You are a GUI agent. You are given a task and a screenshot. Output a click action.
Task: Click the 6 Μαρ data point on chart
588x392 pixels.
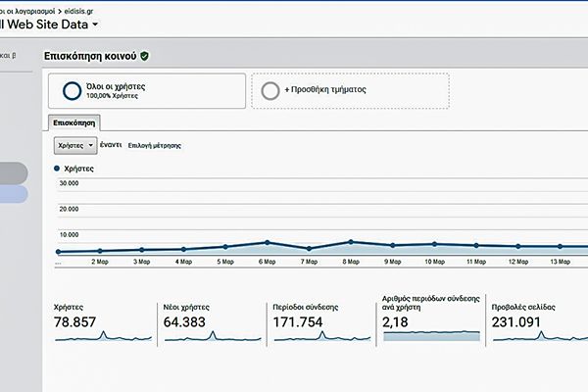point(268,242)
